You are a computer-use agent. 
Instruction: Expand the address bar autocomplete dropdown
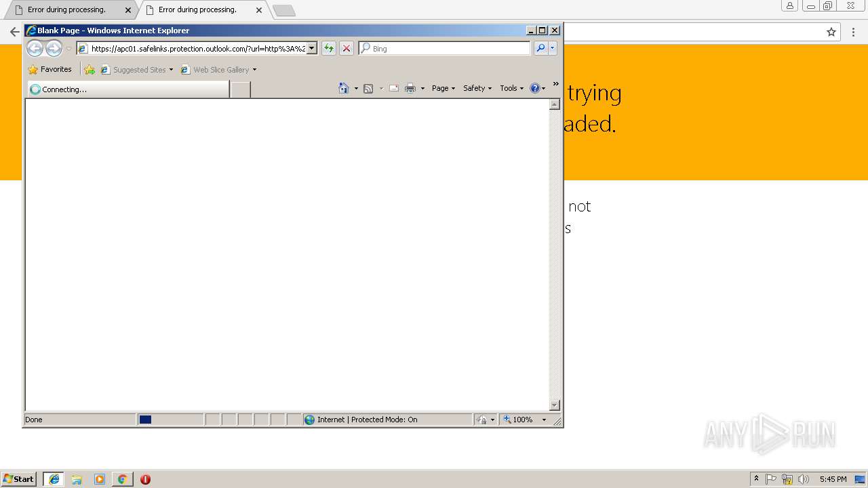pyautogui.click(x=312, y=49)
